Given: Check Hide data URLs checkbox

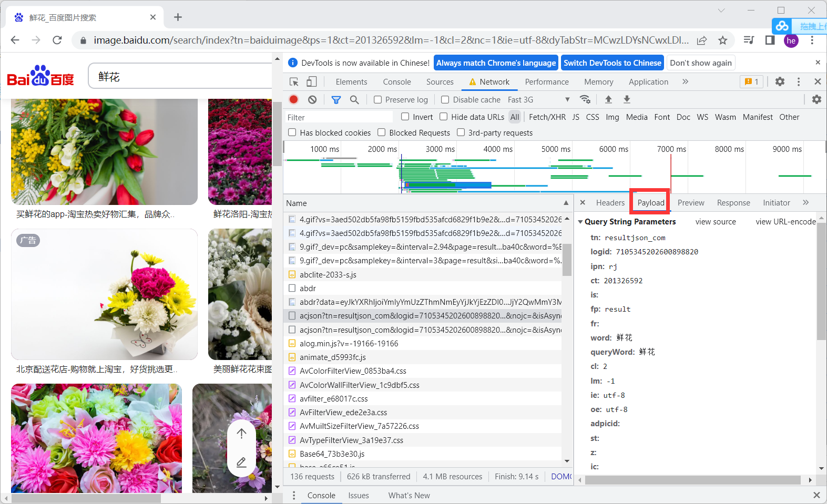Looking at the screenshot, I should click(444, 117).
